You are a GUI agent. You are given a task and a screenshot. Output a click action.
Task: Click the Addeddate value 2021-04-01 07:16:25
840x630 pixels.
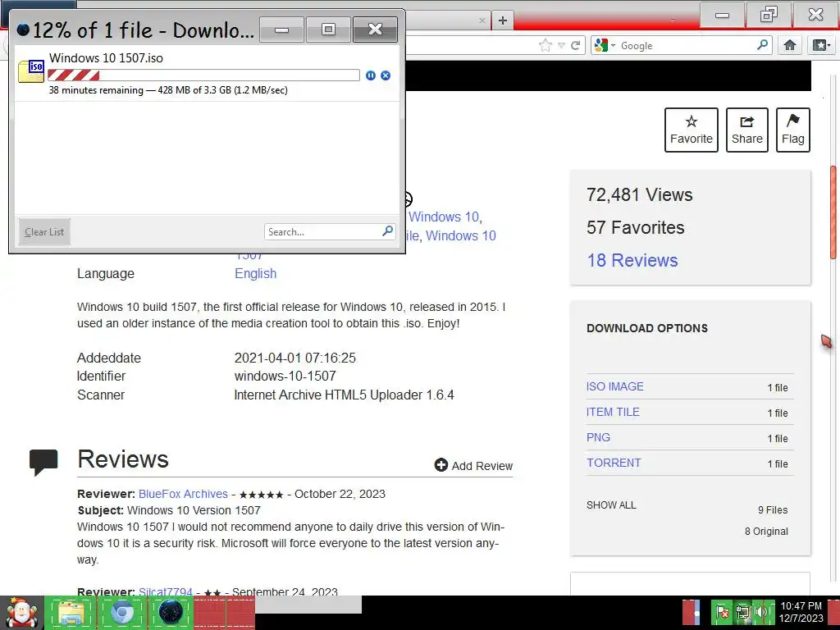(295, 358)
